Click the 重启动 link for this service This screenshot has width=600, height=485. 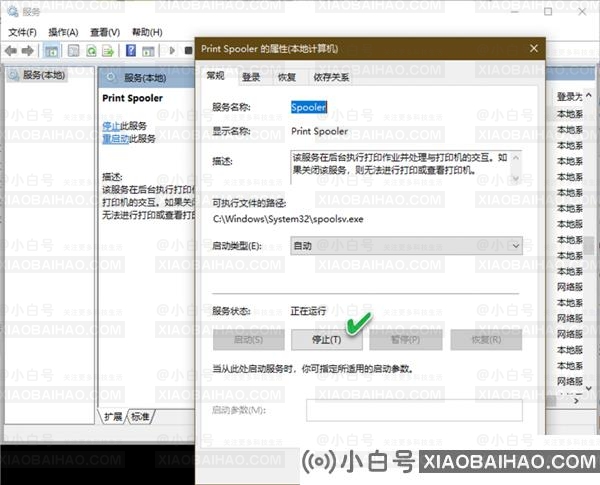pos(116,139)
